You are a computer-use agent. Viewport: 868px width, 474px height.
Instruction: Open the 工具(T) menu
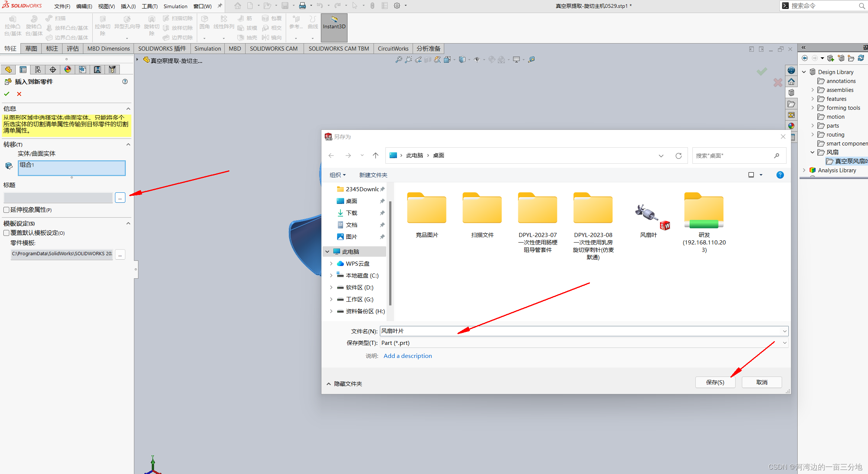(x=149, y=6)
